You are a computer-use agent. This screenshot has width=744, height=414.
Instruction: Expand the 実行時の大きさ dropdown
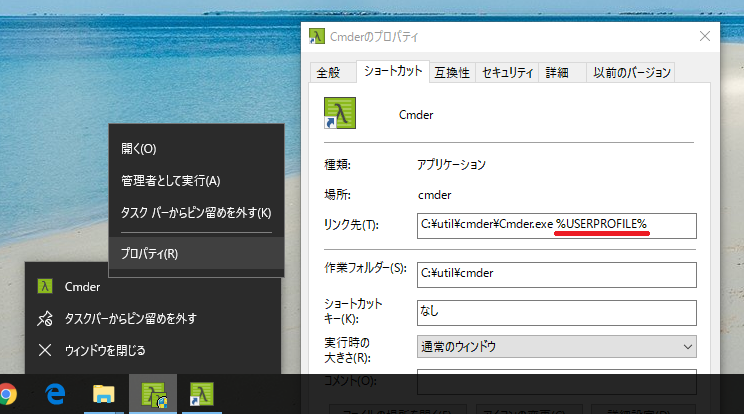click(557, 347)
